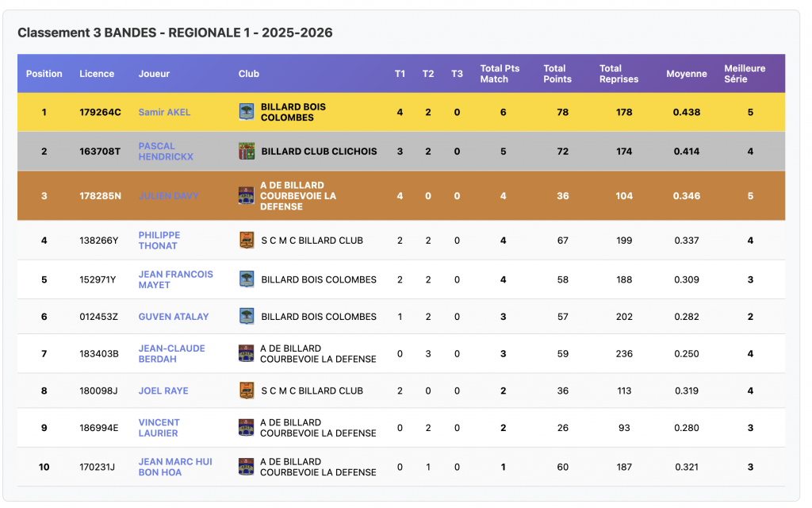
Task: Click the Licence column header
Action: (x=97, y=74)
